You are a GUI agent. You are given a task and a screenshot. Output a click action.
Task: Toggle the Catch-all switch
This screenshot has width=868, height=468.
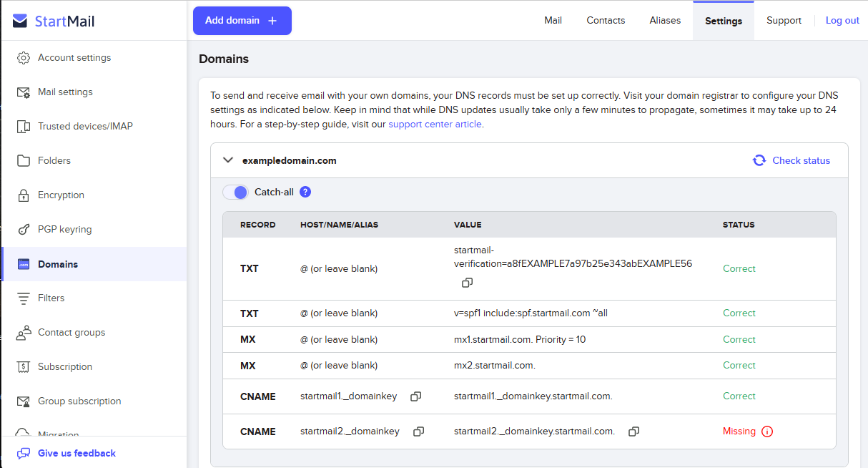(235, 192)
